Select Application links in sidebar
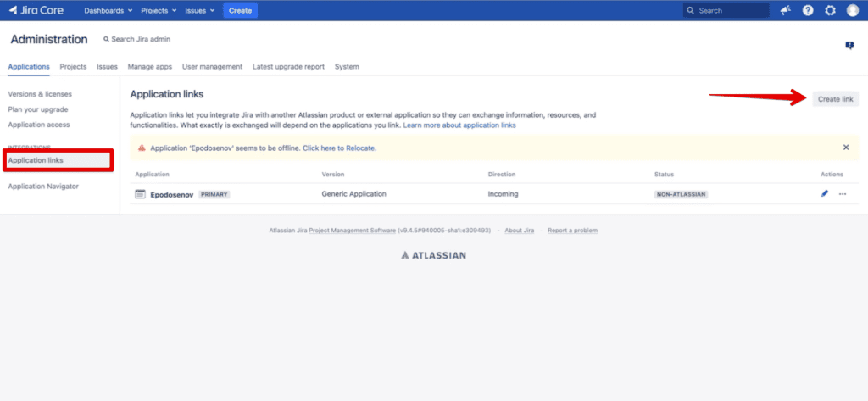The width and height of the screenshot is (868, 401). tap(58, 160)
